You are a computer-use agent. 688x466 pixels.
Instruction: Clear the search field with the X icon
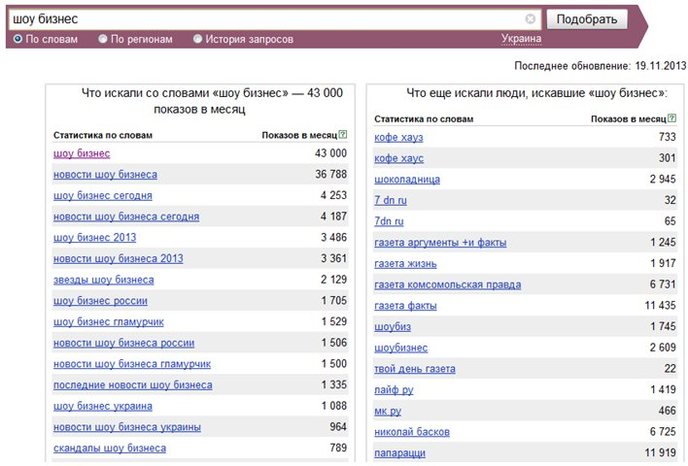(530, 19)
